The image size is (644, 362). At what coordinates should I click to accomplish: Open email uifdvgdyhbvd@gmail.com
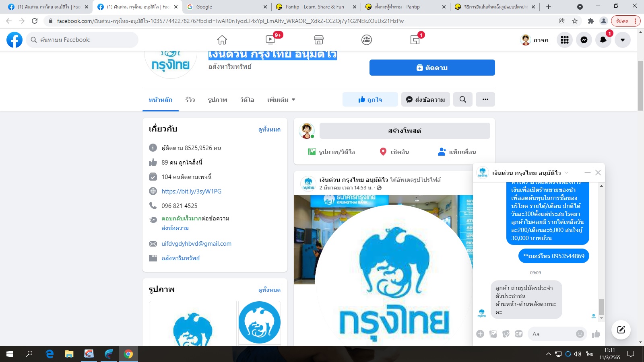pos(196,244)
